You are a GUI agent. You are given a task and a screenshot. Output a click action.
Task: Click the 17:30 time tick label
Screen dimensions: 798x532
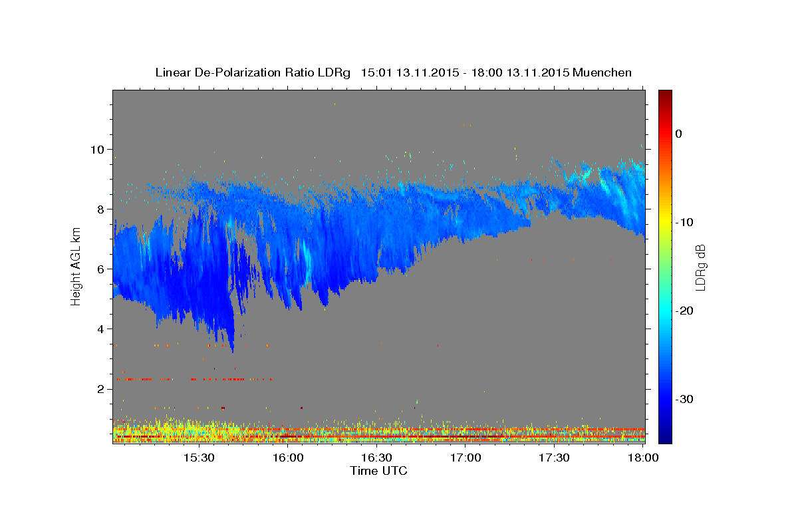pyautogui.click(x=554, y=458)
